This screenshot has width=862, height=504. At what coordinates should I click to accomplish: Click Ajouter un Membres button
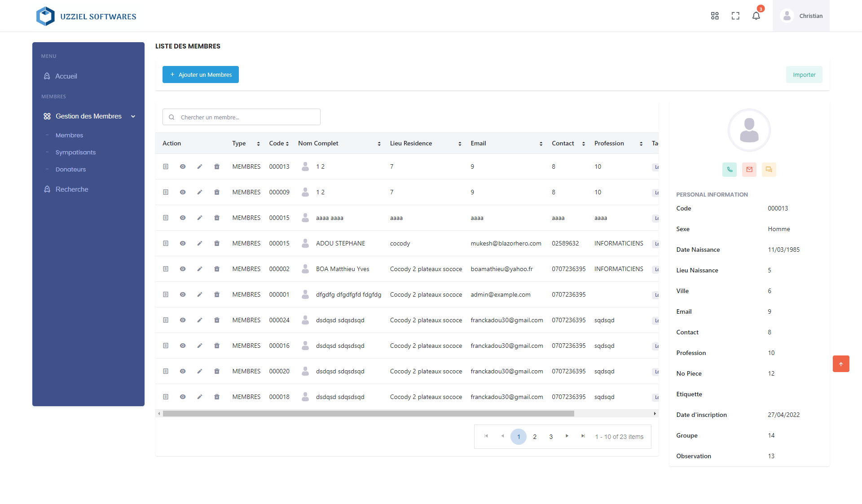point(201,75)
